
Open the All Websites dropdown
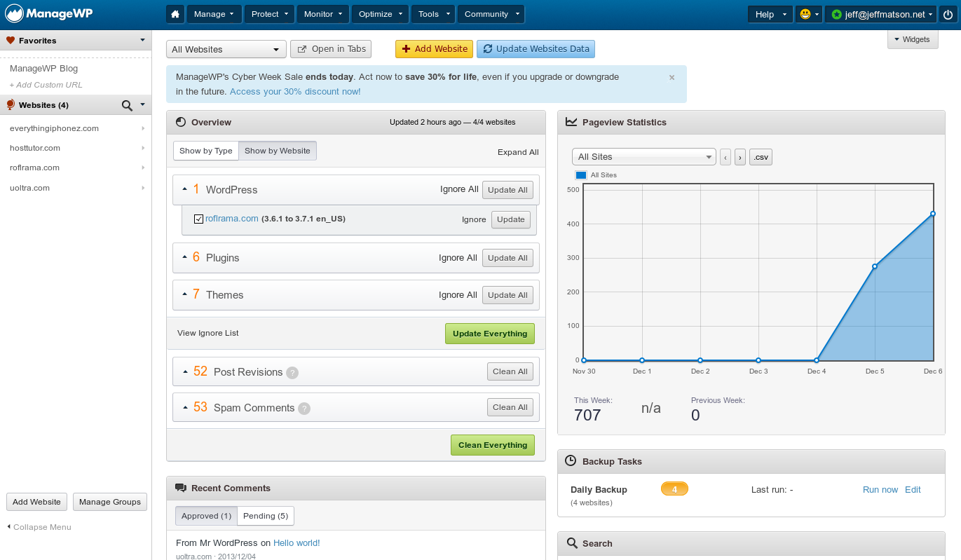[226, 50]
